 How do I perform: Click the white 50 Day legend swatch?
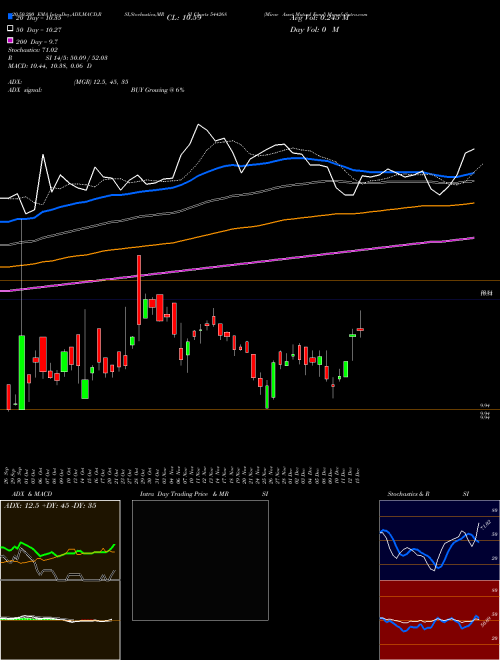pos(11,29)
